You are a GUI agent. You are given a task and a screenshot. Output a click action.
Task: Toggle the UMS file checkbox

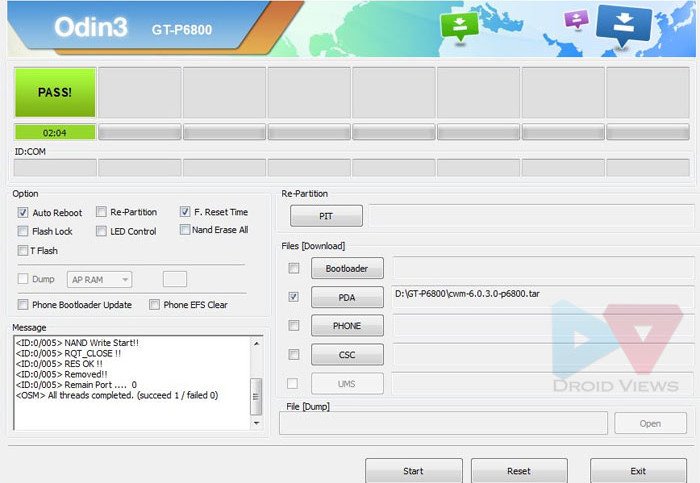293,383
